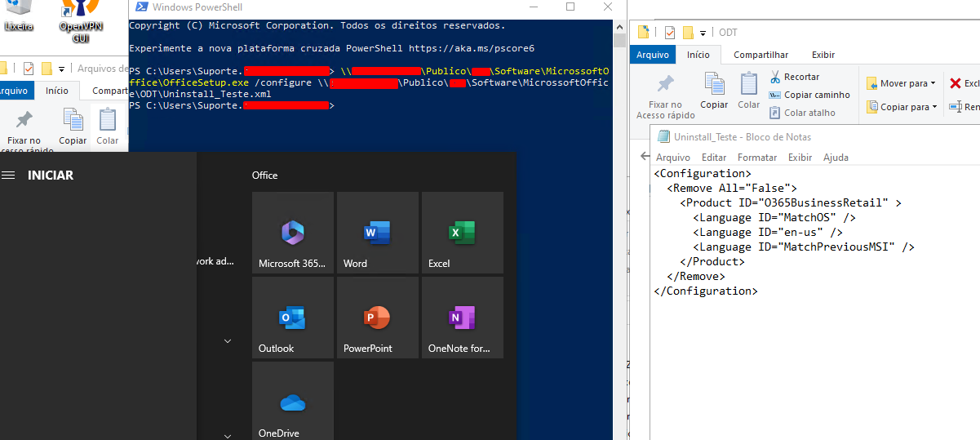
Task: Click the Excluir red X in ribbon
Action: 956,83
